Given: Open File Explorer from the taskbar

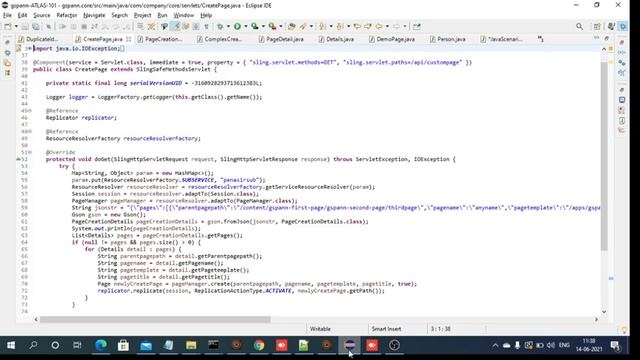Looking at the screenshot, I should 191,345.
